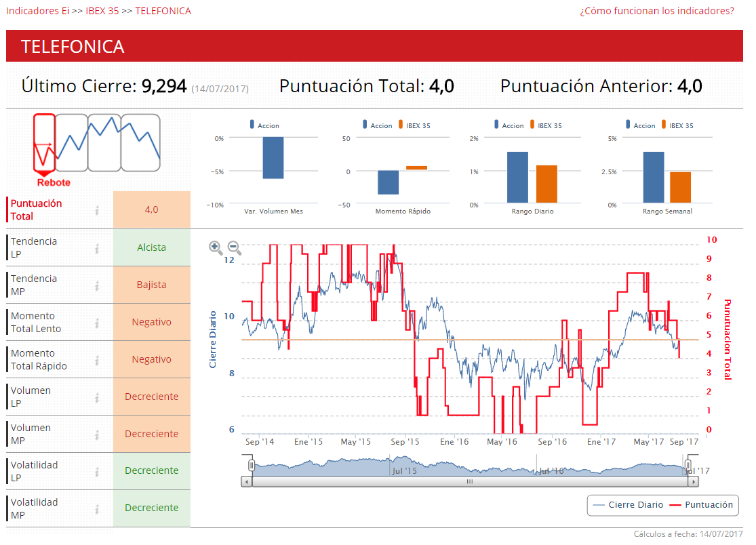Click Cálculos a fecha 14/07/2017 text
The image size is (756, 545).
point(688,534)
